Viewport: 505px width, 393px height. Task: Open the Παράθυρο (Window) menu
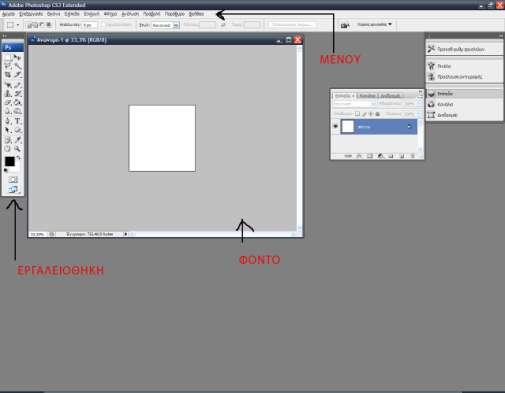point(174,14)
